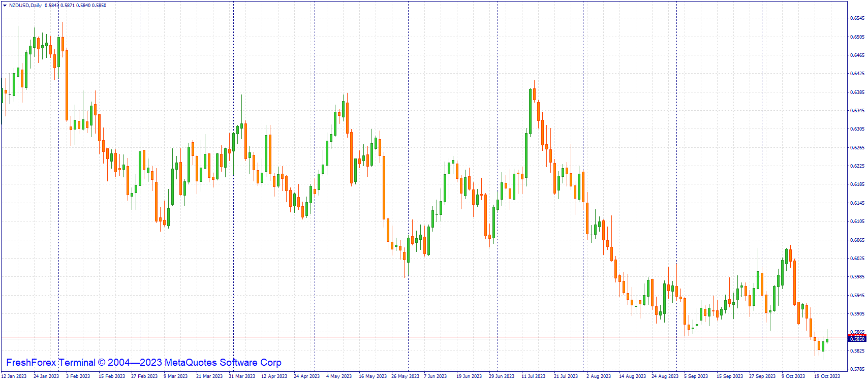This screenshot has width=868, height=382.
Task: Click the 3 Feb 2023 date label
Action: pyautogui.click(x=78, y=376)
